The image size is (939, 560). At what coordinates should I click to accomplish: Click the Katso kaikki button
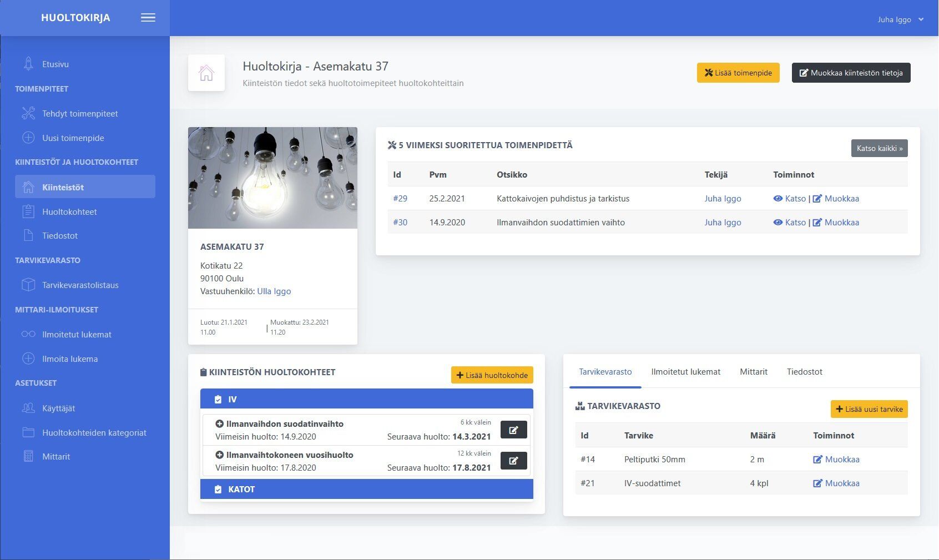coord(879,148)
